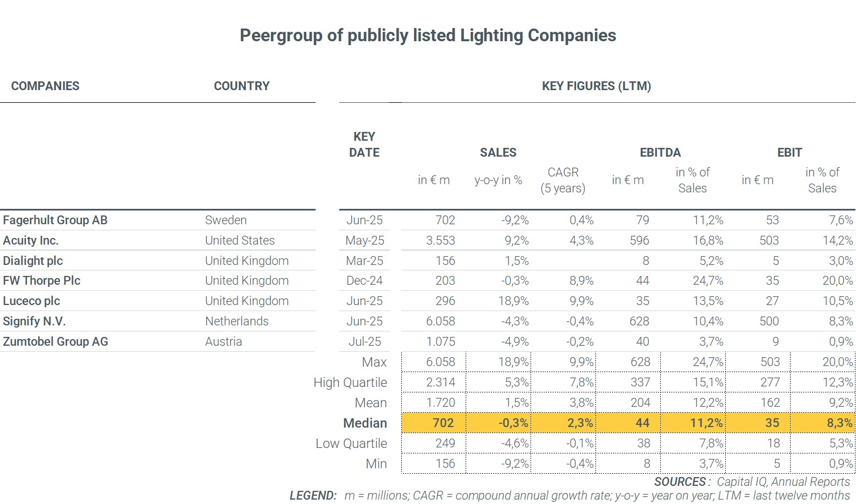Screen dimensions: 856x504
Task: Click the High Quartile row label
Action: (350, 383)
